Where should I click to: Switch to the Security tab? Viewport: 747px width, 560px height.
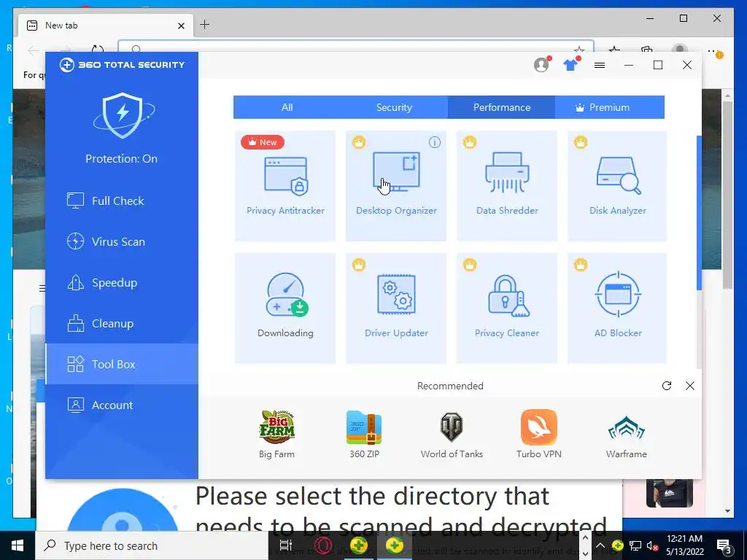point(394,107)
